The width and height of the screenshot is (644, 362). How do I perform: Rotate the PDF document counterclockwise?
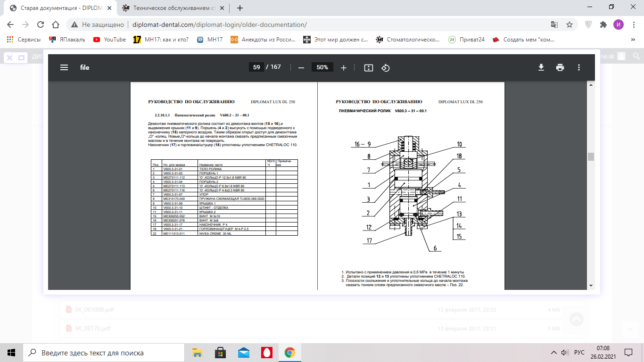pos(386,67)
